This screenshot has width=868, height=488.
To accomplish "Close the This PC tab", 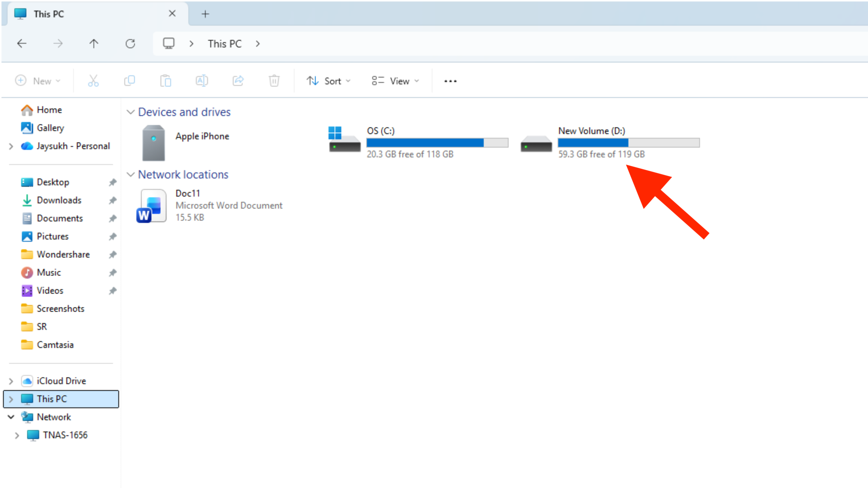I will click(172, 14).
